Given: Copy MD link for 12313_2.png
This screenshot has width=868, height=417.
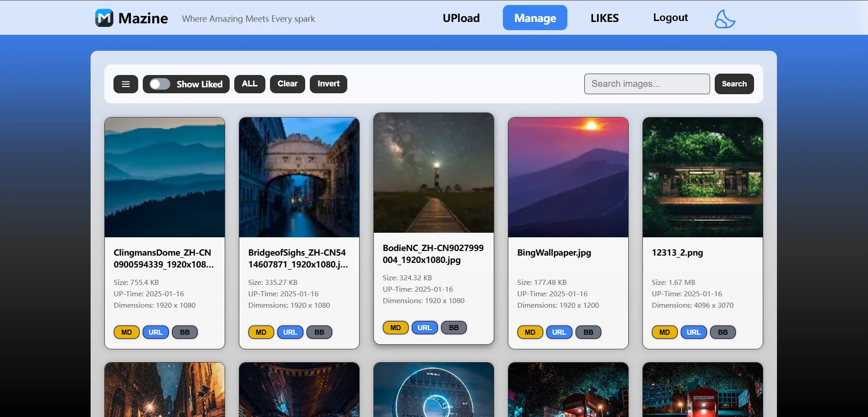Looking at the screenshot, I should pyautogui.click(x=665, y=332).
